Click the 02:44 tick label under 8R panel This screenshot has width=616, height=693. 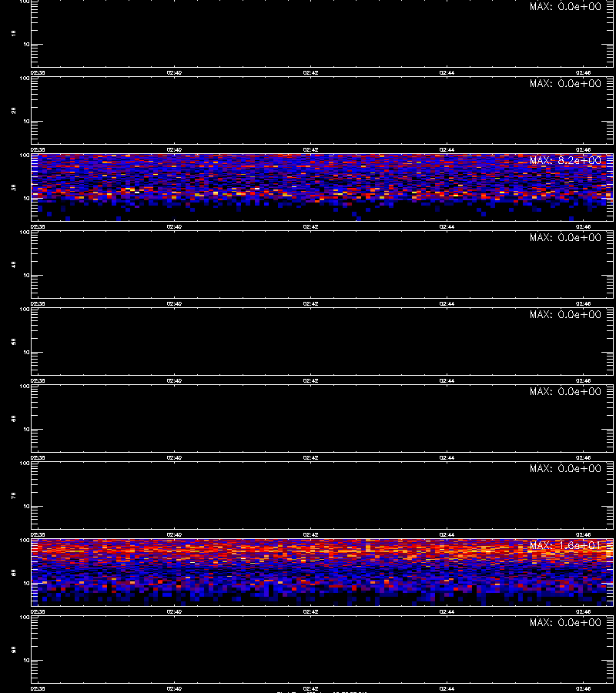pyautogui.click(x=447, y=611)
